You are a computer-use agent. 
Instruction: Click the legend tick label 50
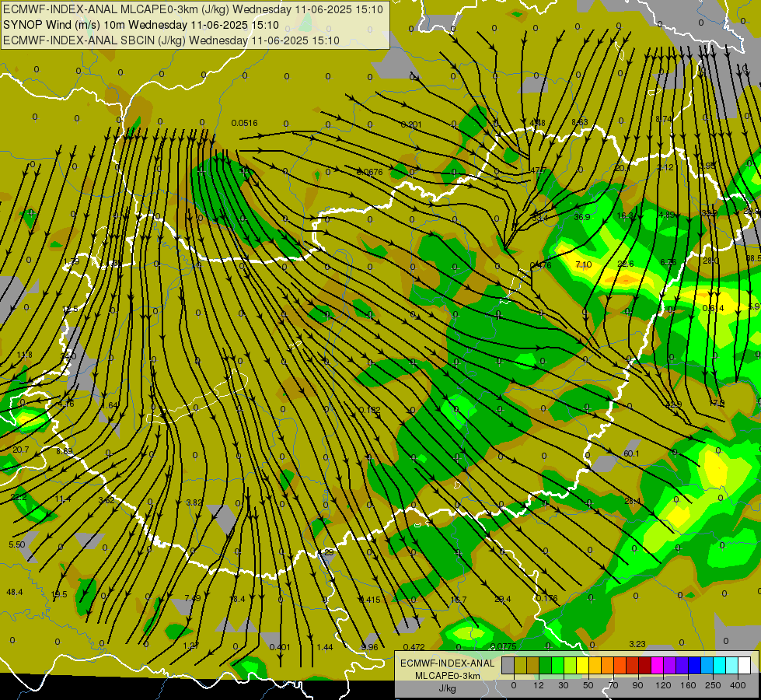coord(588,685)
